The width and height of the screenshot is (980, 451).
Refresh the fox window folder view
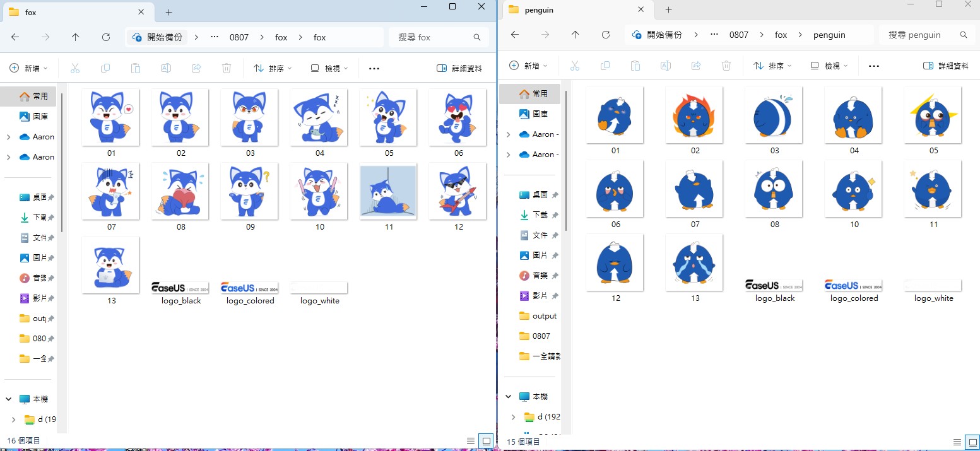(x=106, y=37)
